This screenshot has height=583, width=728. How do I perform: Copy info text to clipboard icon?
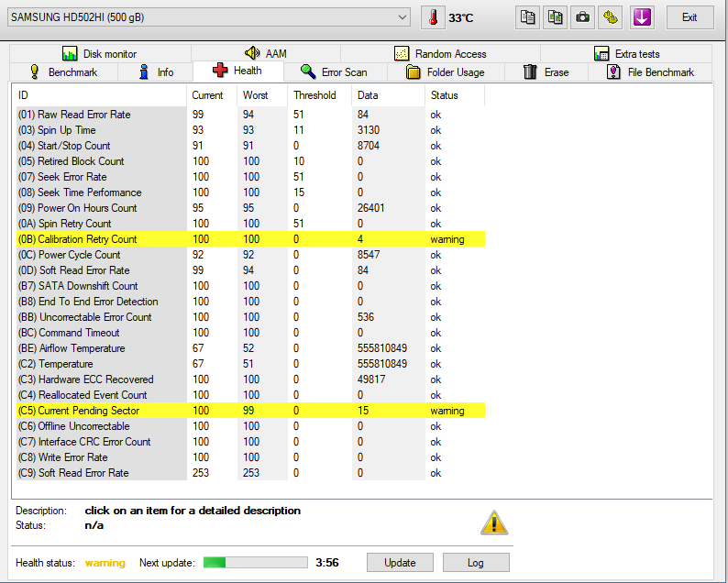[x=527, y=17]
